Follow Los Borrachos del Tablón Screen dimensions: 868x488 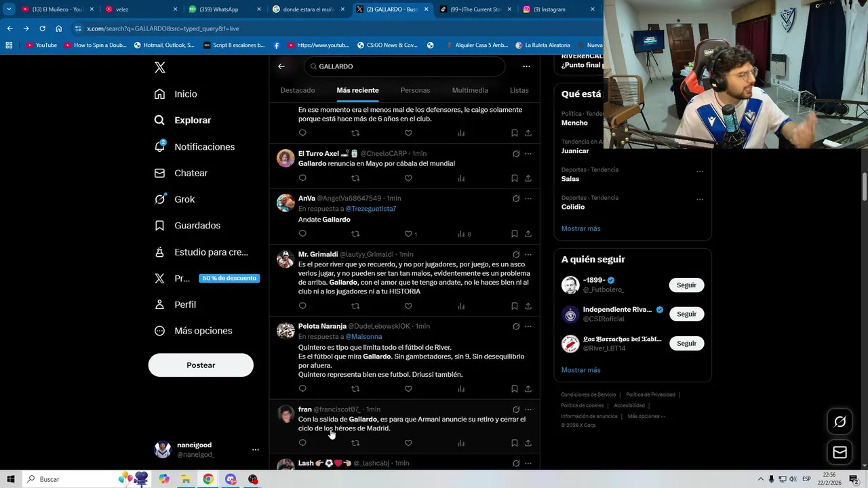click(686, 344)
